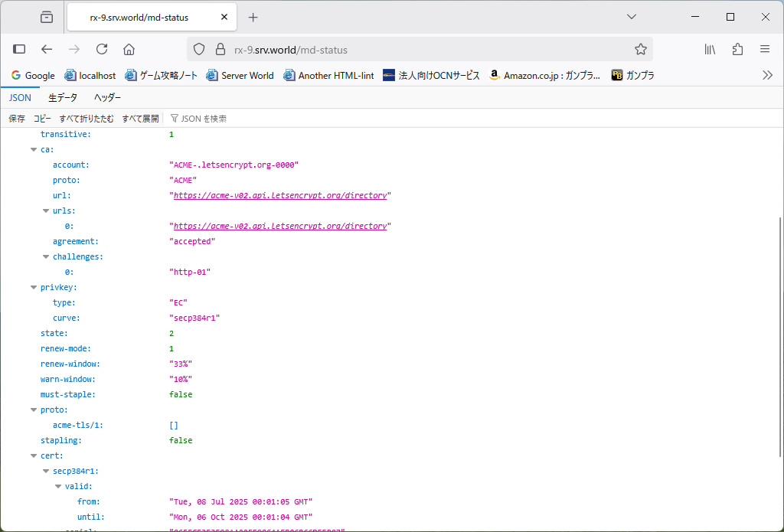Open the ガンプラ bookmark
Image resolution: width=784 pixels, height=532 pixels.
632,76
